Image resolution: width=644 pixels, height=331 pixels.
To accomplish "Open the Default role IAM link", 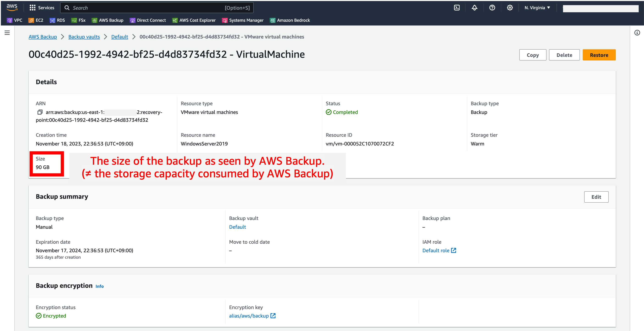I will [436, 250].
